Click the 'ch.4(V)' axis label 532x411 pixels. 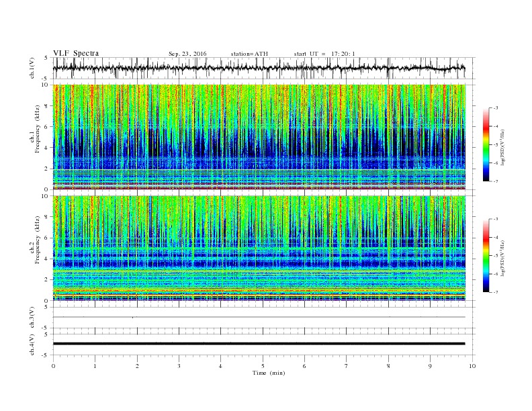[32, 345]
